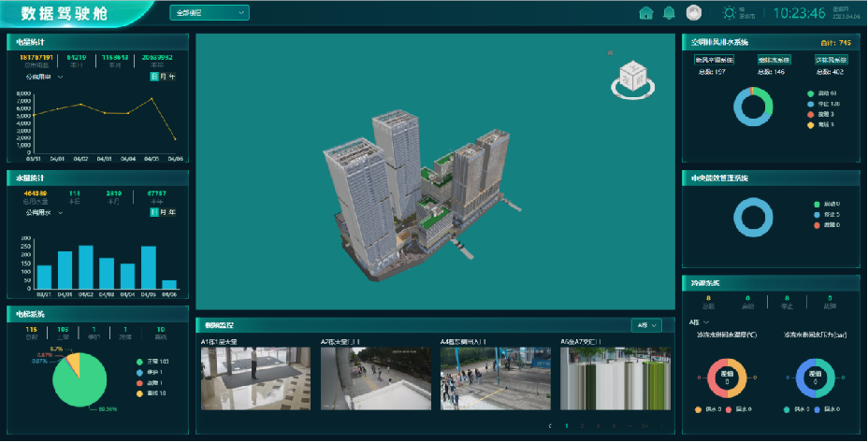Switch water statistics to year view

(171, 212)
